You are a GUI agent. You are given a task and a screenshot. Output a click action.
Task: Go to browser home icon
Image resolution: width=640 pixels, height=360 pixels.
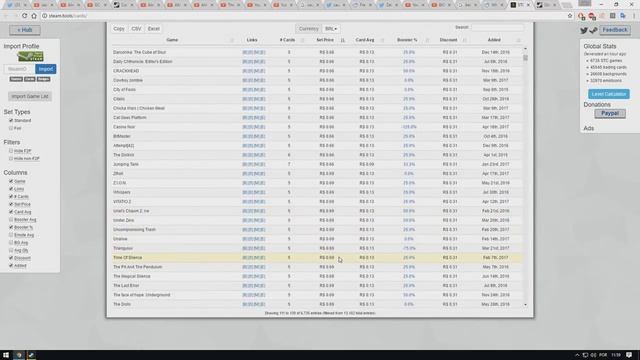pos(34,16)
